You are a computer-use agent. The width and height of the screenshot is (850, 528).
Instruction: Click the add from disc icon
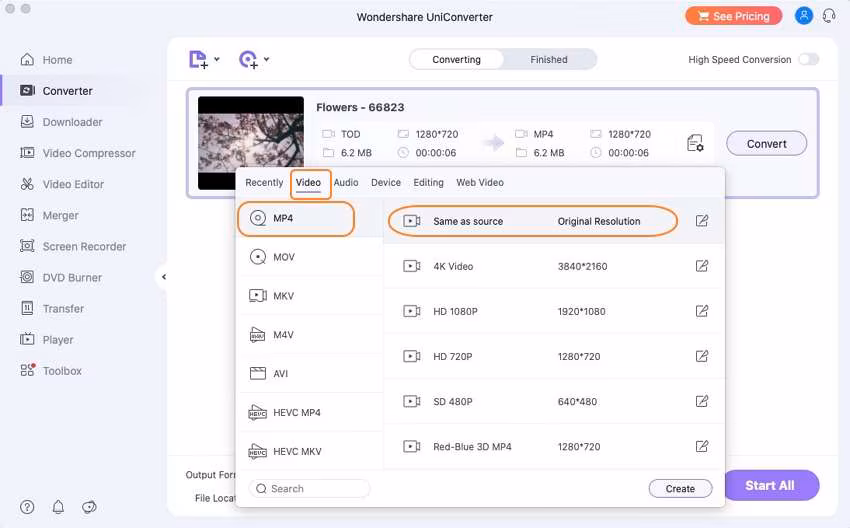248,60
